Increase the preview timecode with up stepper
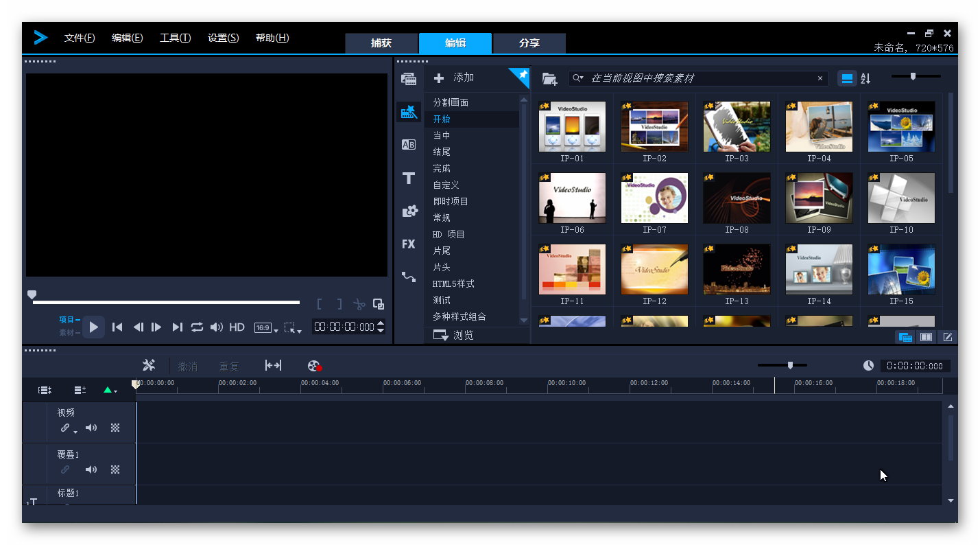Image resolution: width=980 pixels, height=545 pixels. [x=381, y=323]
